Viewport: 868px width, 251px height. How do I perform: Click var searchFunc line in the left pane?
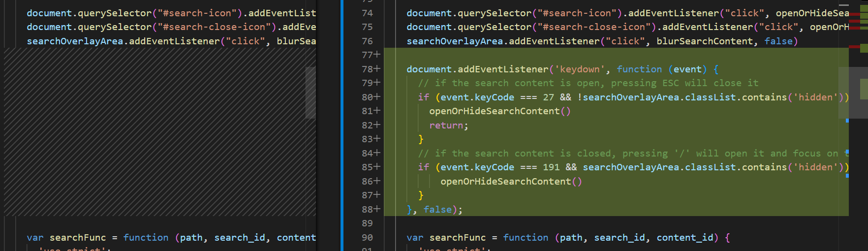point(171,238)
